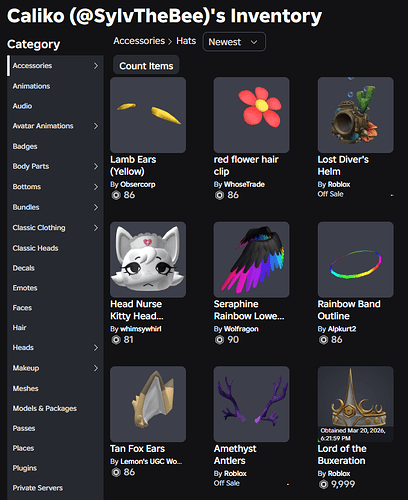Click the Amethyst Antlers thumbnail
Image resolution: width=408 pixels, height=500 pixels.
click(251, 404)
